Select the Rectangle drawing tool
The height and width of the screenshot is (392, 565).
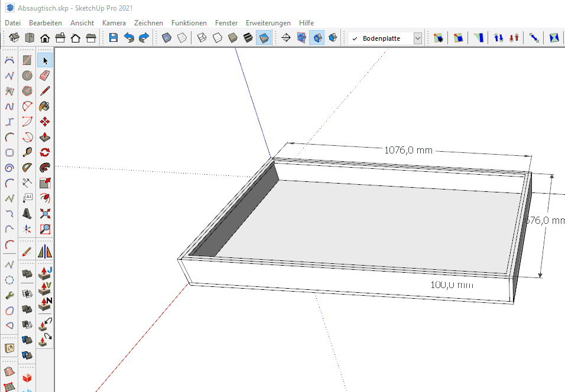tap(27, 60)
